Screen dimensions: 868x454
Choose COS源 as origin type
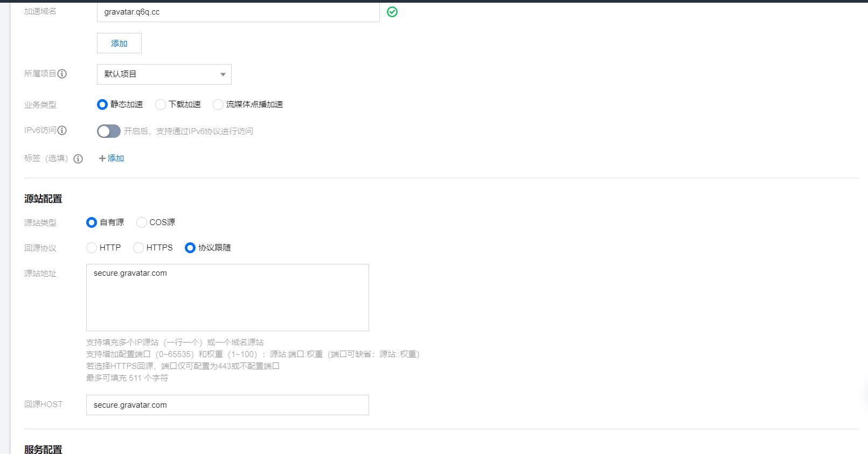pos(142,222)
